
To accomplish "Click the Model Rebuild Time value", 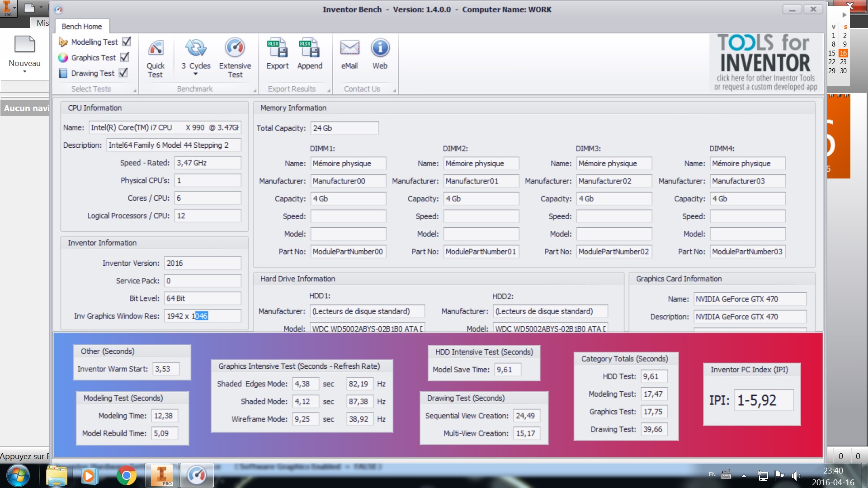I will pyautogui.click(x=165, y=433).
